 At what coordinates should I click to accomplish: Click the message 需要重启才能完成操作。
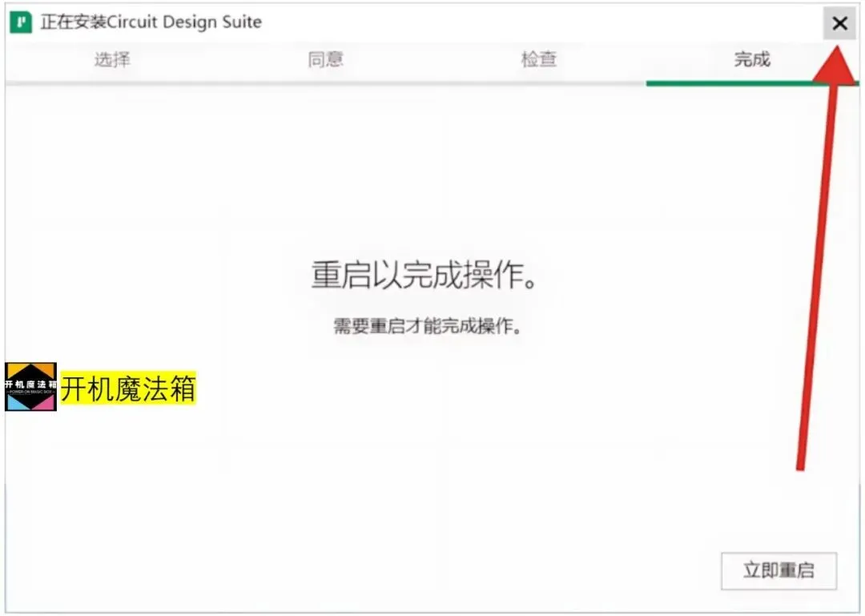[x=428, y=326]
